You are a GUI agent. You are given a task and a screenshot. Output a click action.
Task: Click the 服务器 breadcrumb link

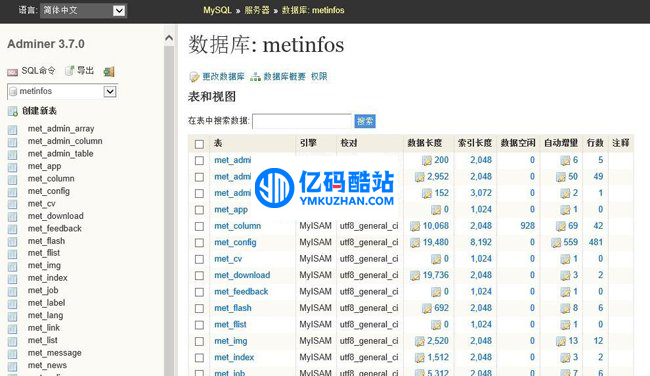click(257, 10)
